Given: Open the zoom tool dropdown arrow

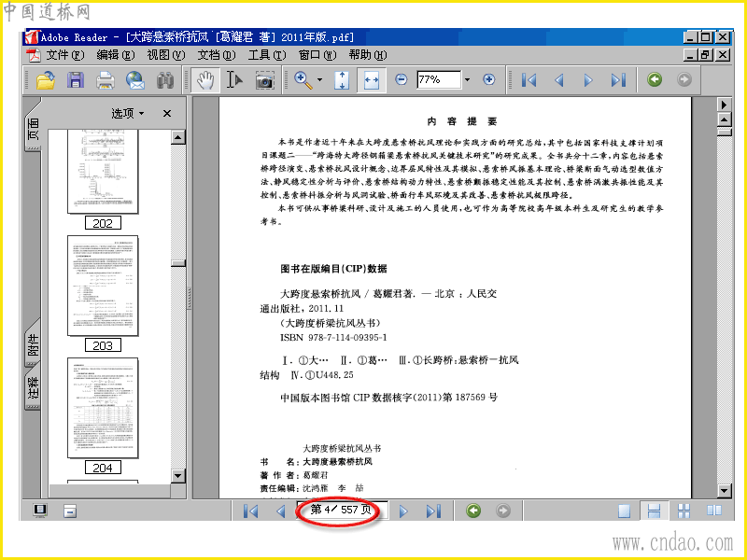Looking at the screenshot, I should 319,80.
